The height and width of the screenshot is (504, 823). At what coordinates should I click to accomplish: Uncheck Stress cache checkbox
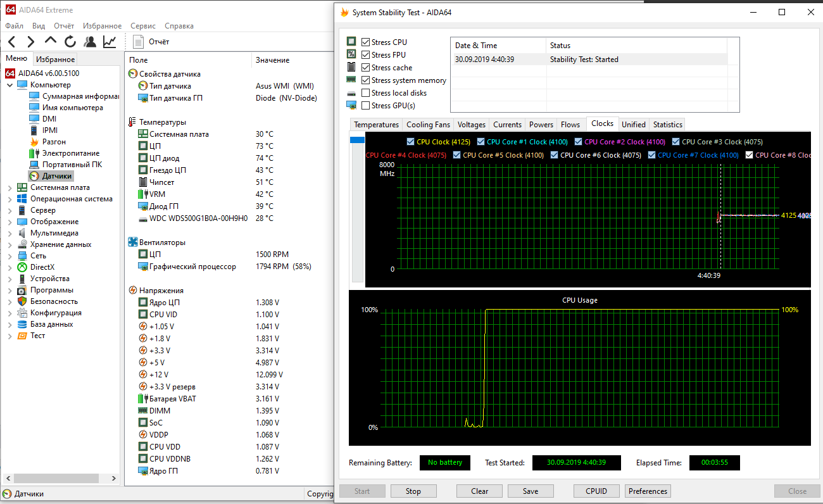coord(365,68)
